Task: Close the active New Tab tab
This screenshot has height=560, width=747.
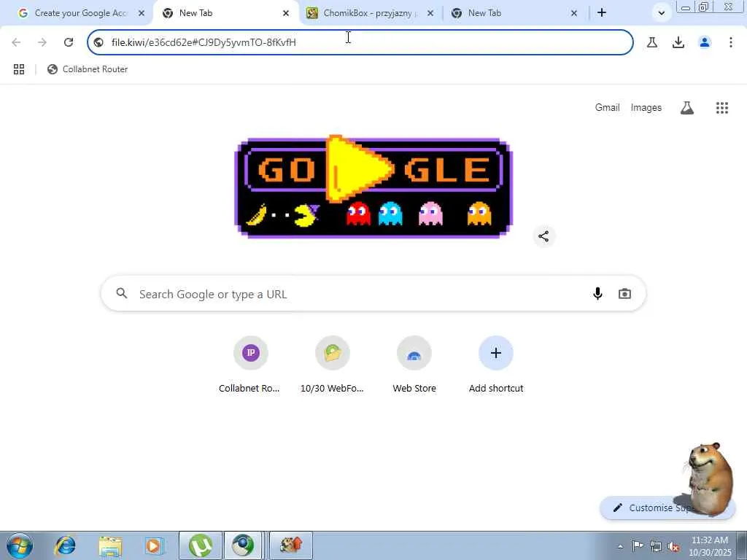Action: click(286, 13)
